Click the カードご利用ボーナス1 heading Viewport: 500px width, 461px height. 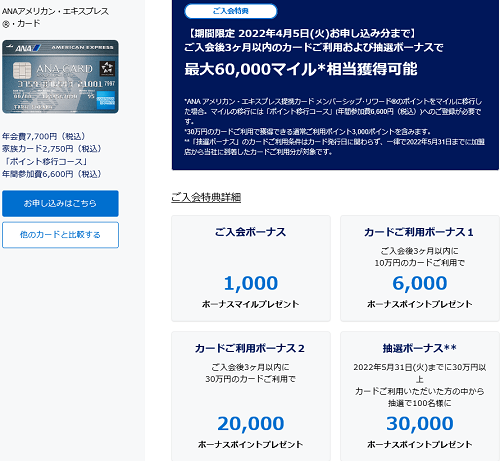click(419, 232)
